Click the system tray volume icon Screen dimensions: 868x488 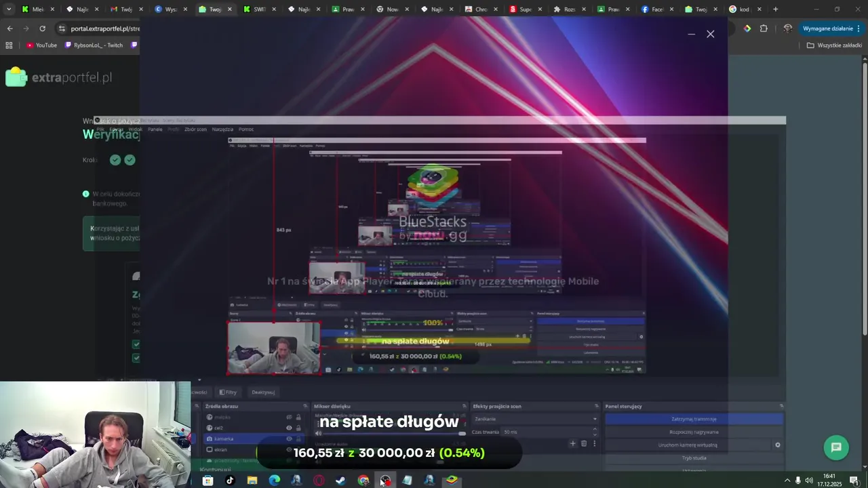809,481
